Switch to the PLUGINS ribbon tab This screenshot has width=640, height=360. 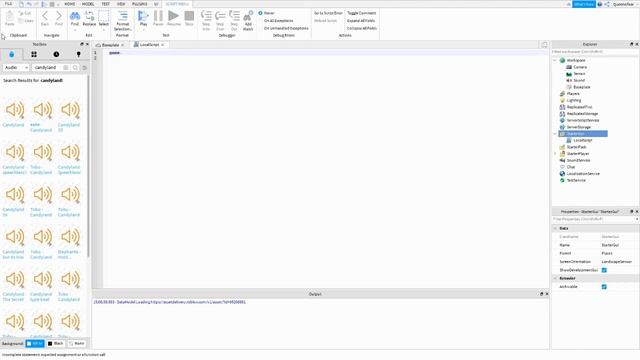(140, 4)
